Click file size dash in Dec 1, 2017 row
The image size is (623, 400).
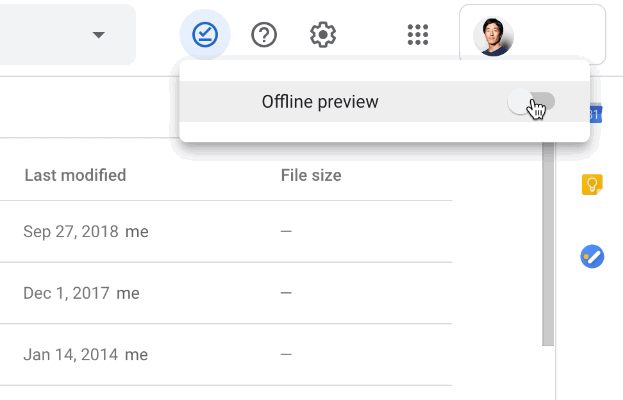pos(286,293)
